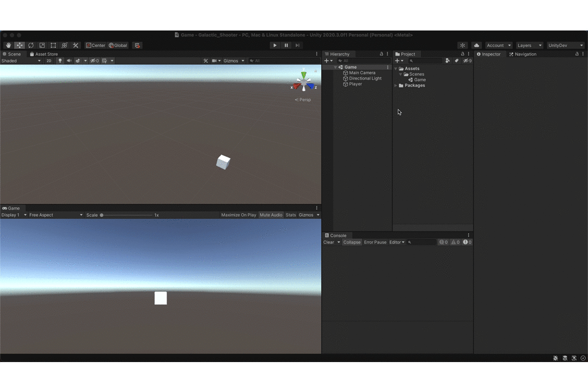Image resolution: width=588 pixels, height=392 pixels.
Task: Open the collaborate services icon
Action: 463,45
